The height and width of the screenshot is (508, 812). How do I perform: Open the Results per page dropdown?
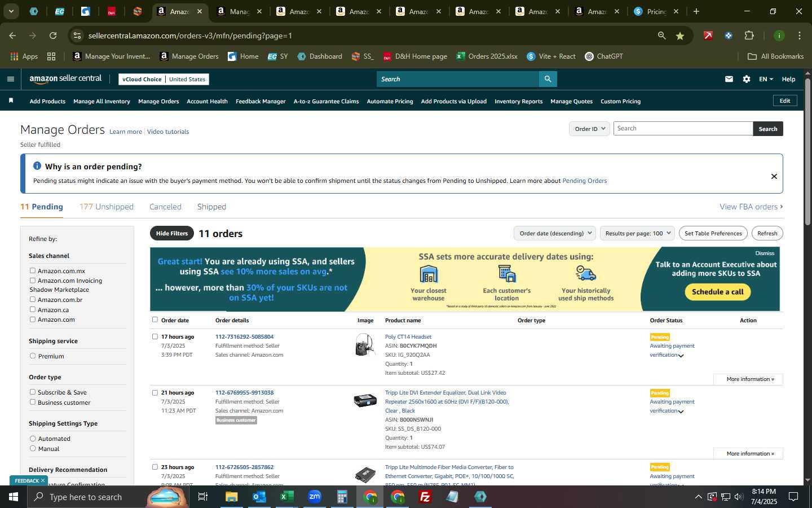click(x=637, y=233)
